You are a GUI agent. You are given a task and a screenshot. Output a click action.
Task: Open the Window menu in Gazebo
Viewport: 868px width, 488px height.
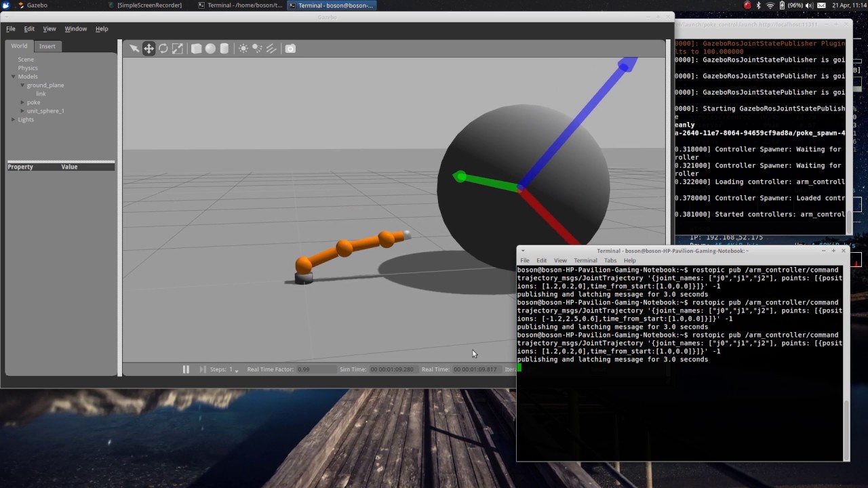pos(75,29)
